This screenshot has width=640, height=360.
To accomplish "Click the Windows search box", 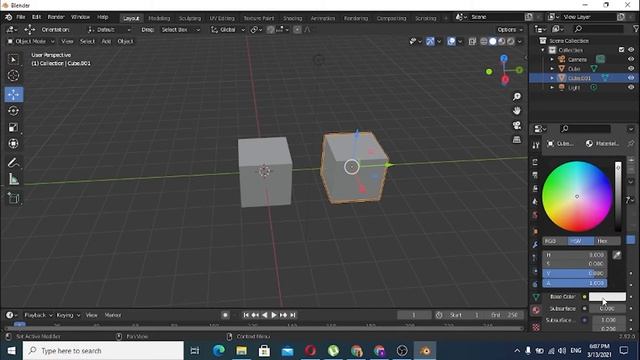I will [x=103, y=351].
